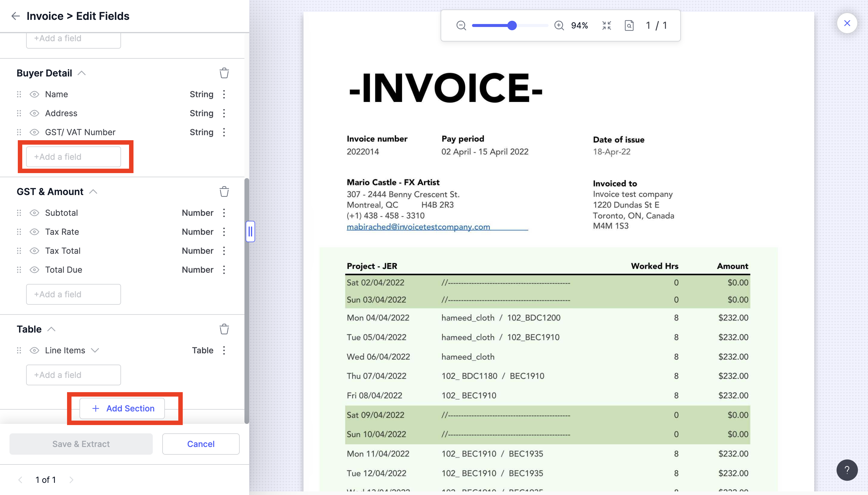Collapse the GST & Amount section
This screenshot has width=868, height=495.
(x=93, y=192)
